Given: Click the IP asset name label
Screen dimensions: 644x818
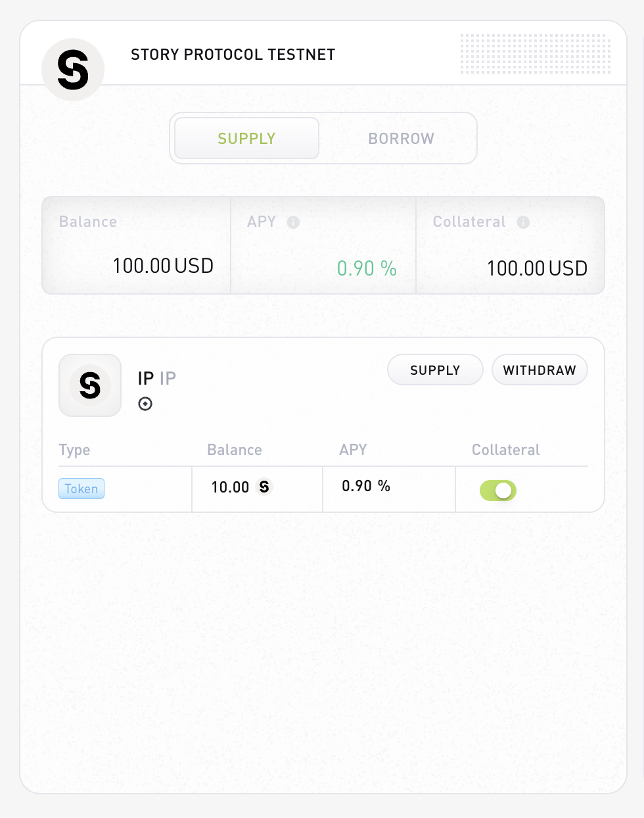Looking at the screenshot, I should 157,378.
